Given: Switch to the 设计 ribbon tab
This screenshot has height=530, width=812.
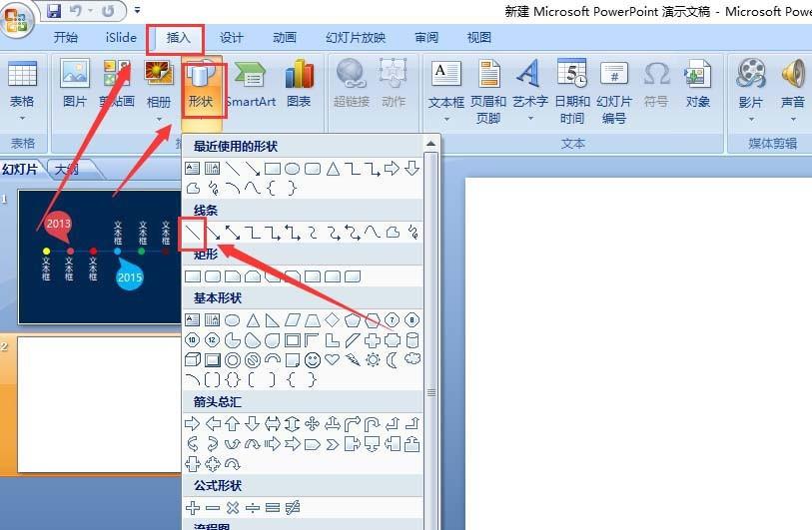Looking at the screenshot, I should (x=232, y=38).
